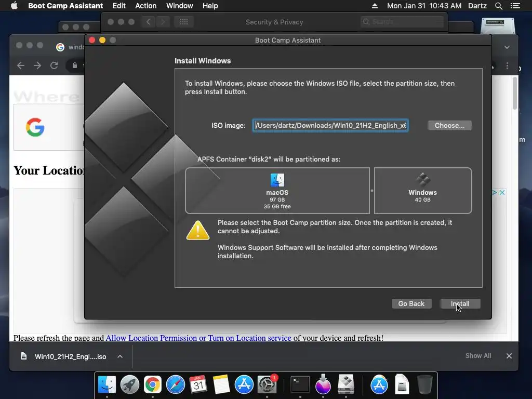Close the Chrome downloads bar
Screen dimensions: 532x399
coord(509,356)
